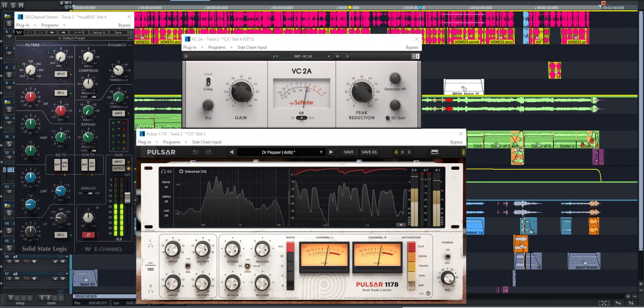
Task: Solo track 16 a1
Action: (x=10, y=261)
